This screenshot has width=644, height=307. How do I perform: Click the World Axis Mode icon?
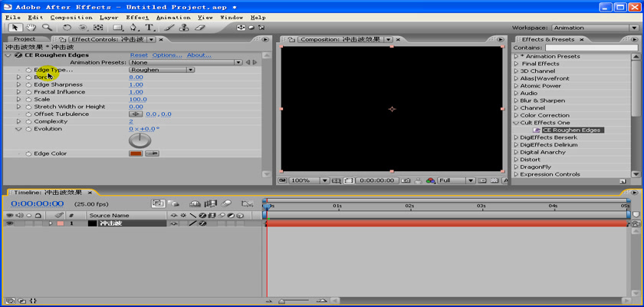(251, 28)
